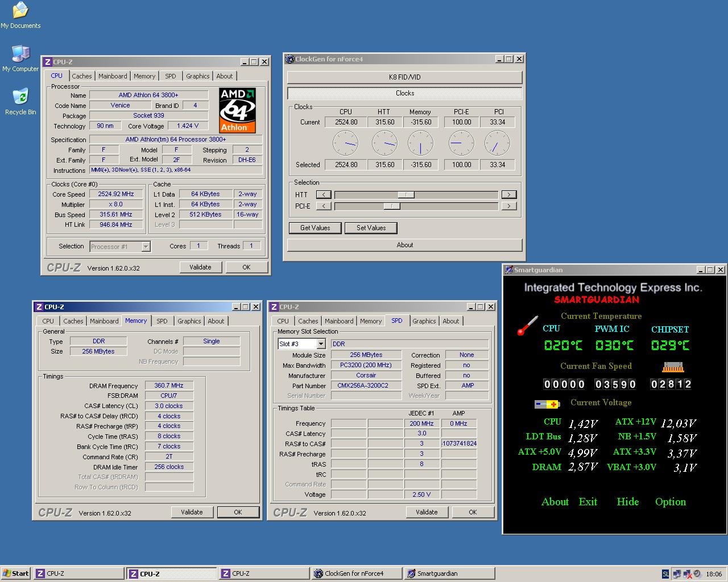Switch to Caches tab in top CPU-Z

pos(81,76)
